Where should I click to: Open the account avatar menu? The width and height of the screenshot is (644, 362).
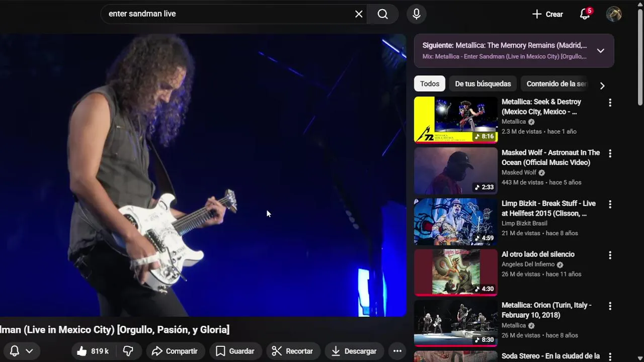coord(614,14)
